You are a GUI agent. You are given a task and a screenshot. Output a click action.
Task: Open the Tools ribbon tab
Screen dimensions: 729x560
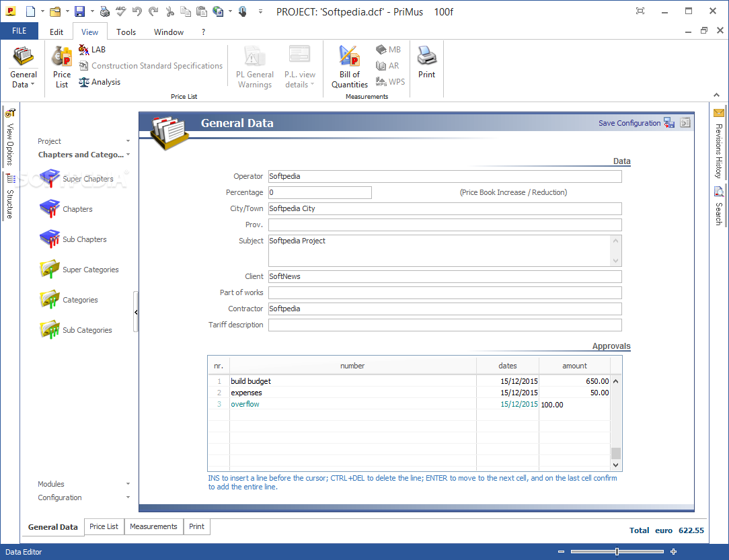click(x=126, y=32)
